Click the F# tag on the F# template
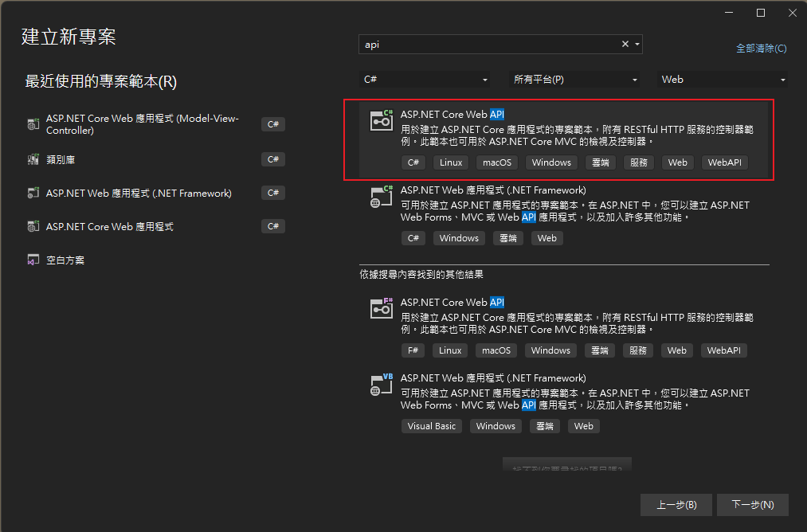This screenshot has height=532, width=807. click(413, 350)
